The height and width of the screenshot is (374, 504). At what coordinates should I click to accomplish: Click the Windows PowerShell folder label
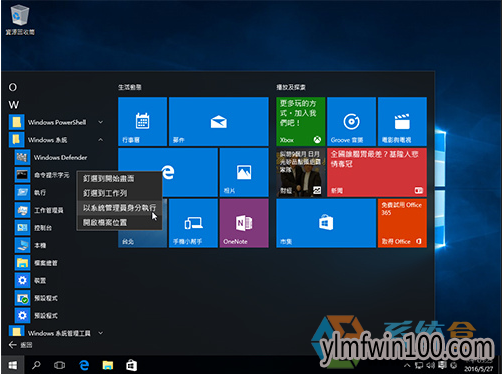coord(57,122)
